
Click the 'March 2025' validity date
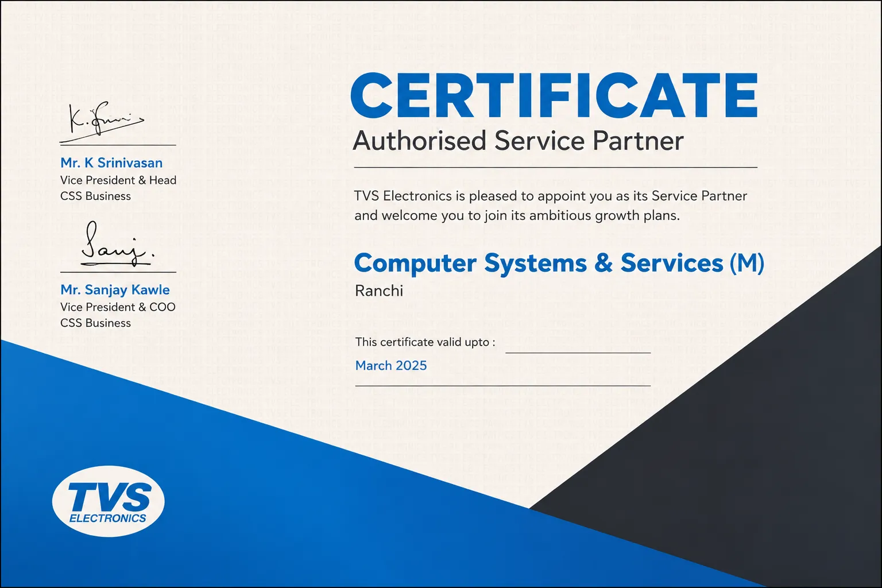(x=391, y=366)
